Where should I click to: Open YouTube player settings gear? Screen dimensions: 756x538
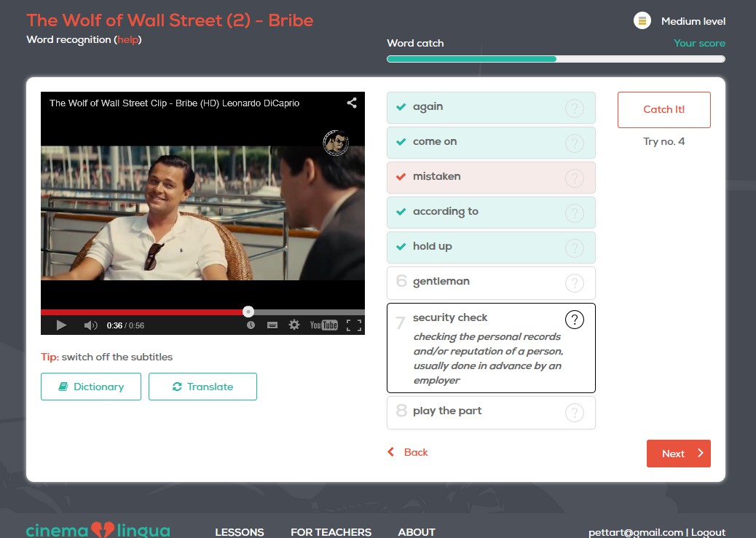(x=294, y=325)
